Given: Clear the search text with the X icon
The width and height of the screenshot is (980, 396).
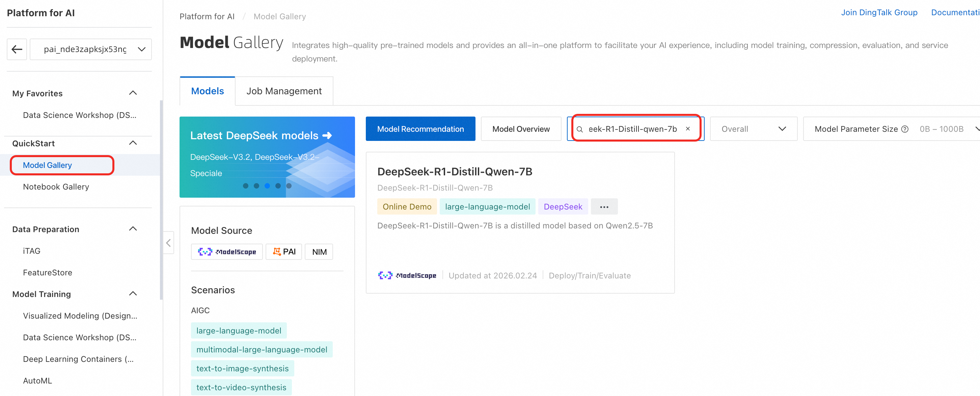Looking at the screenshot, I should click(688, 129).
